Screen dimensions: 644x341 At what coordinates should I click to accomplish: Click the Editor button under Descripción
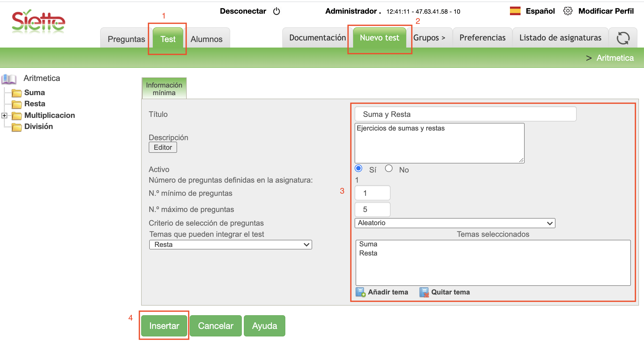pyautogui.click(x=163, y=147)
